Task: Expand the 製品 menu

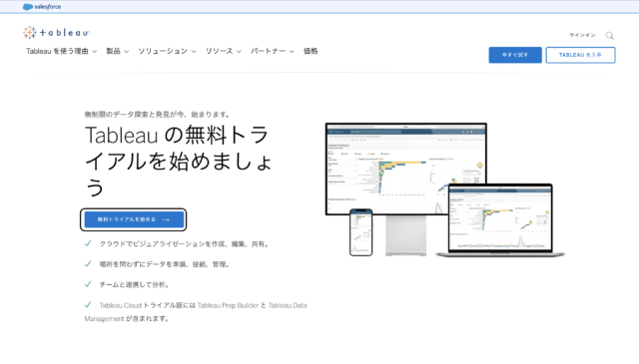Action: point(118,51)
